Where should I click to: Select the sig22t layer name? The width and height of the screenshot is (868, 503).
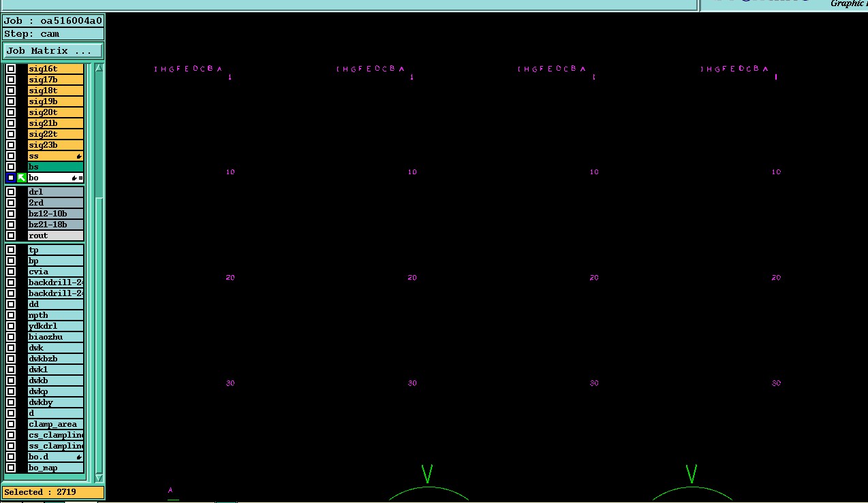[56, 134]
